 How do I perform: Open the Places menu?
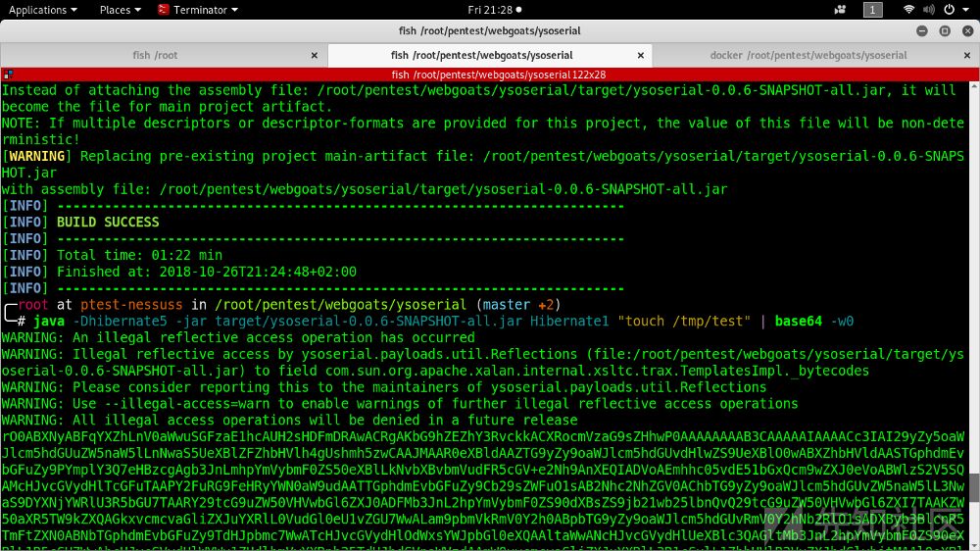pyautogui.click(x=120, y=10)
